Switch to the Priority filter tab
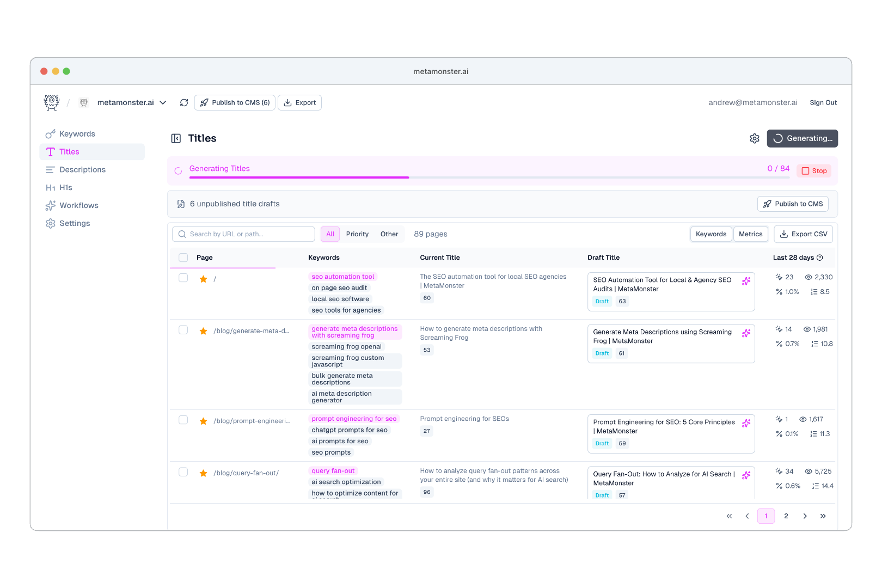Image resolution: width=882 pixels, height=588 pixels. point(357,234)
